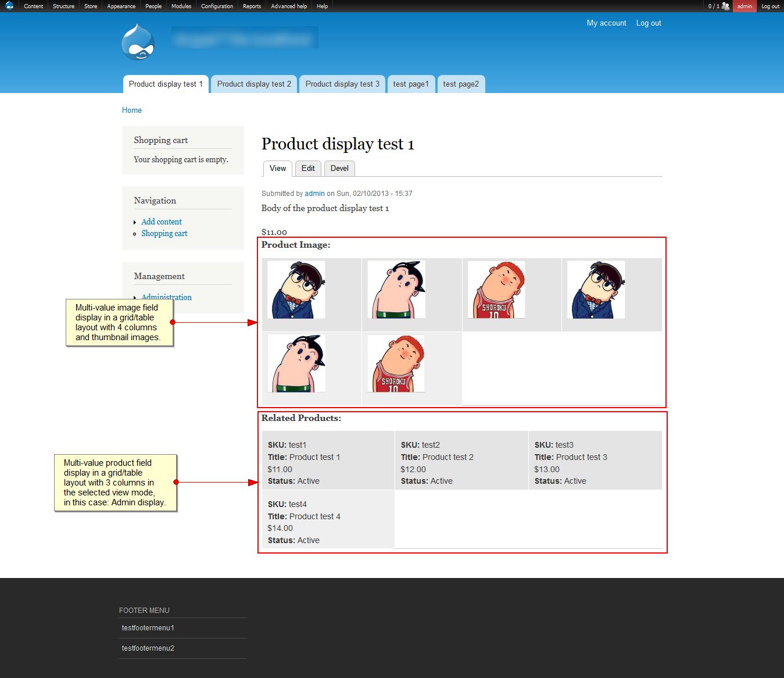Select the Edit tab
This screenshot has height=678, width=784.
(308, 169)
